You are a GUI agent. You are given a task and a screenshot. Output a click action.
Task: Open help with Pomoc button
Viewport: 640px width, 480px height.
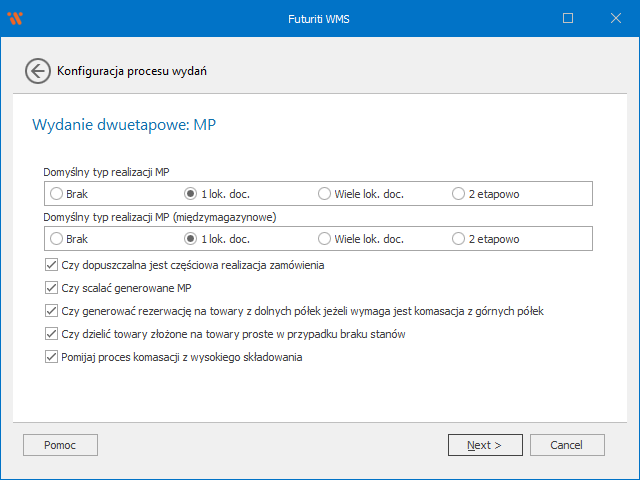pos(60,445)
